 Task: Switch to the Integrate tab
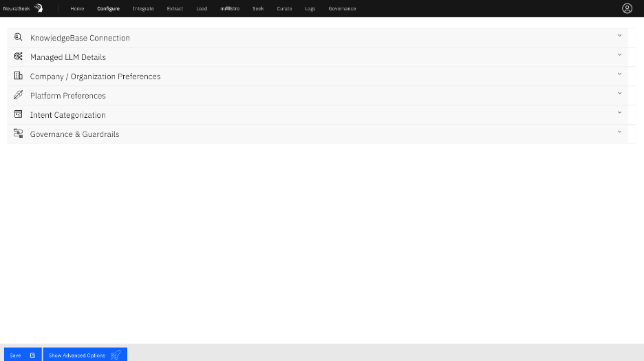[x=143, y=9]
